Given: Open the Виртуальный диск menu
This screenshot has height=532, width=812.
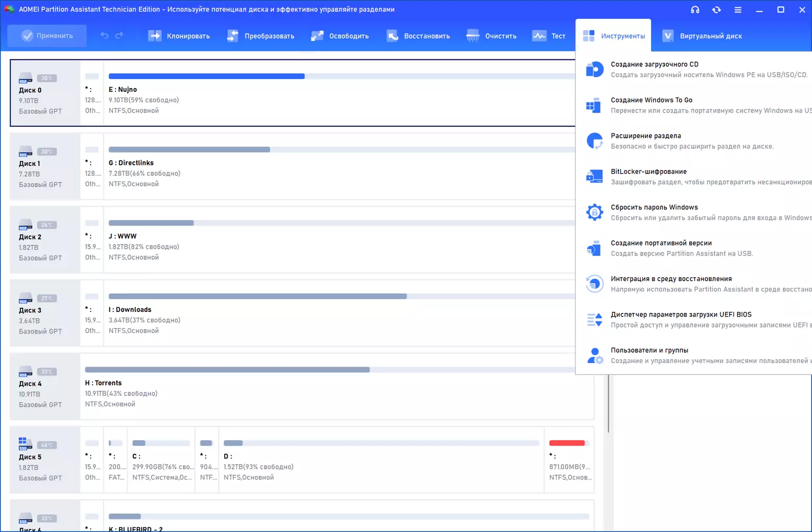Looking at the screenshot, I should tap(702, 36).
